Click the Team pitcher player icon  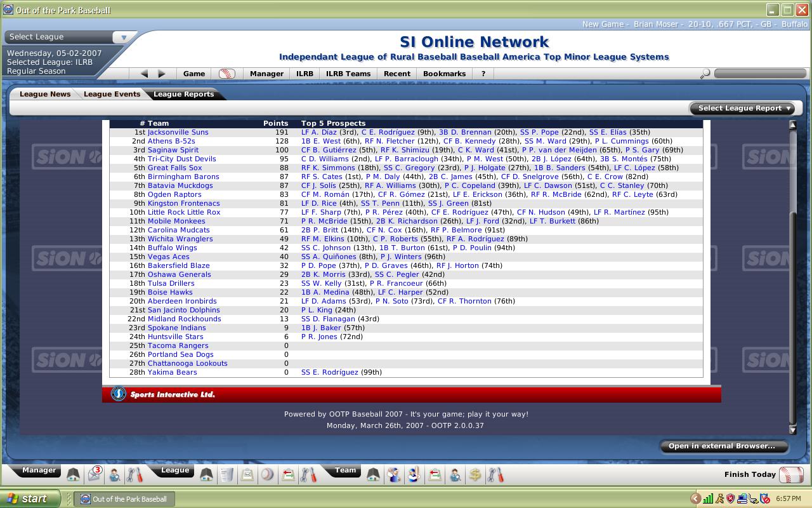coord(414,474)
